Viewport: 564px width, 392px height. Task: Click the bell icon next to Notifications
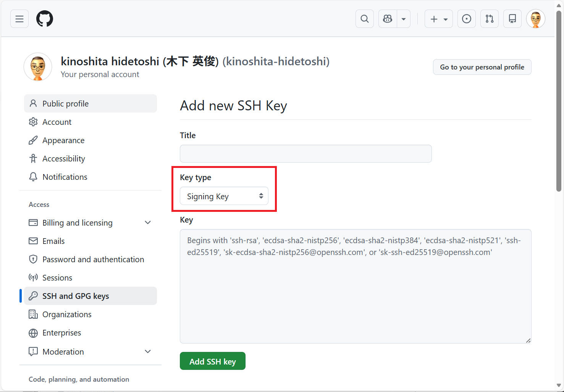pyautogui.click(x=33, y=177)
